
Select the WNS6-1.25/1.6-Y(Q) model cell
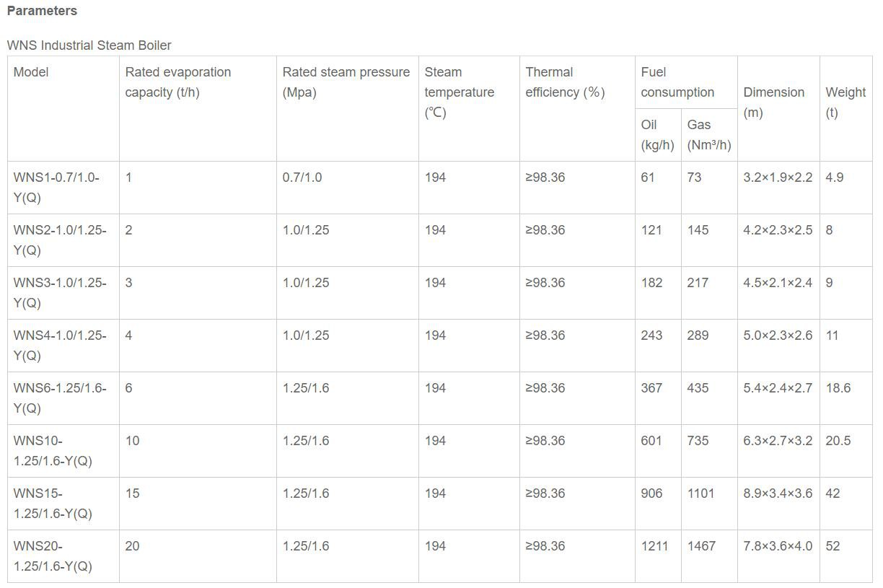(x=60, y=398)
